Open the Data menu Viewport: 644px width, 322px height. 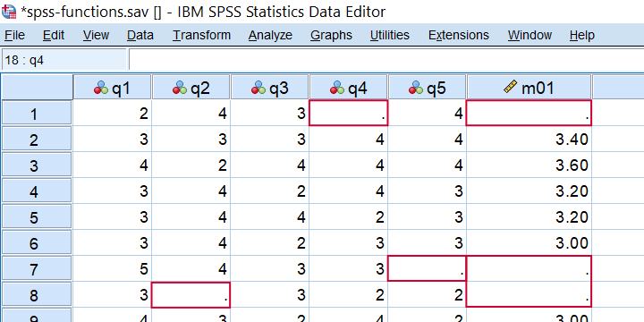(140, 35)
